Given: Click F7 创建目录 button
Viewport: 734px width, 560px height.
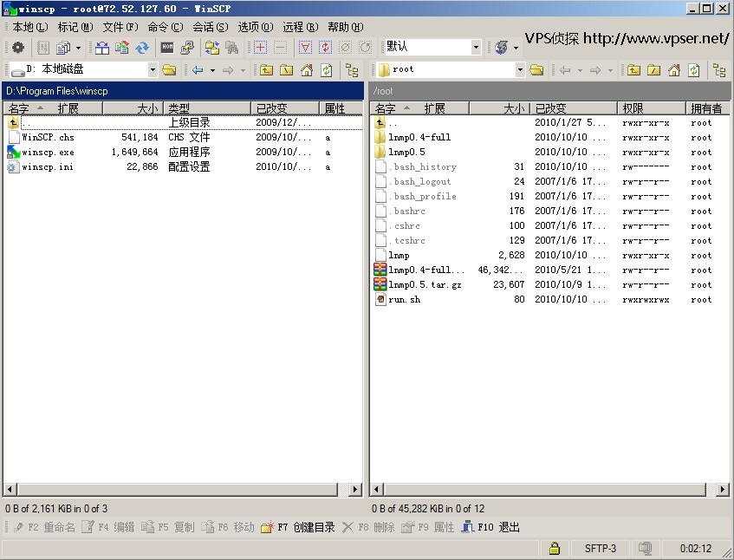Looking at the screenshot, I should pos(298,527).
